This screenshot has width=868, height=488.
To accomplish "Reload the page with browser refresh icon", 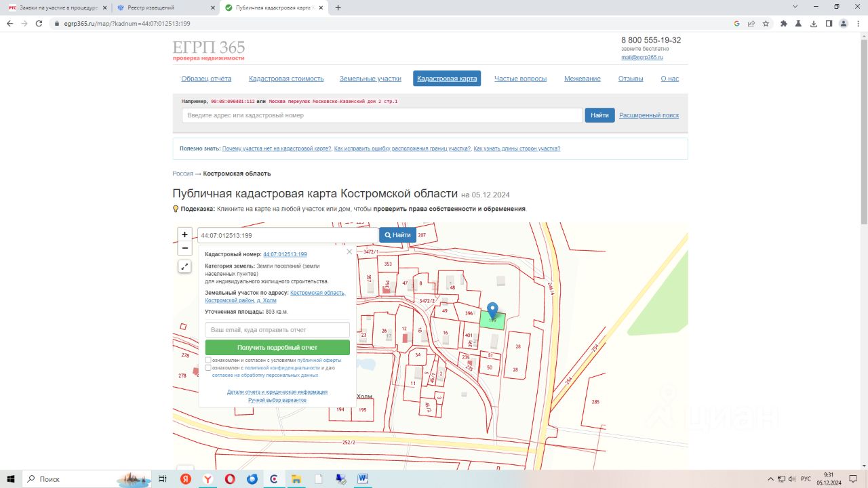I will 40,23.
